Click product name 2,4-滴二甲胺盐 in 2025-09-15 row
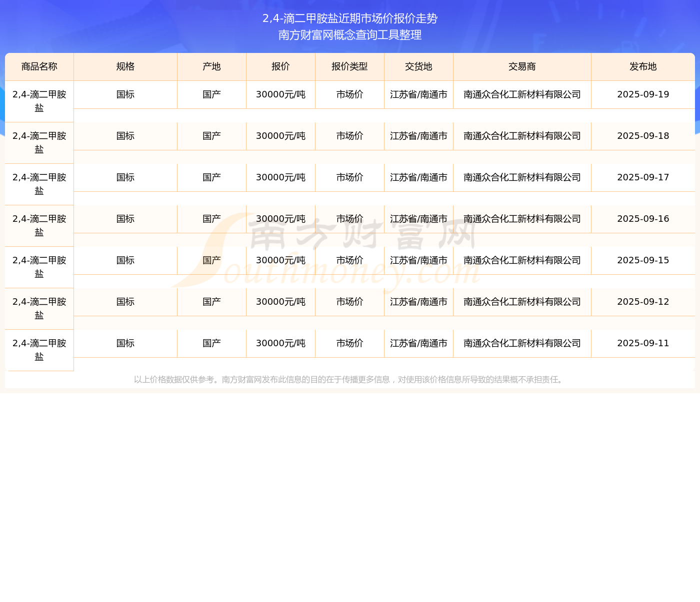This screenshot has height=602, width=700. pyautogui.click(x=39, y=267)
